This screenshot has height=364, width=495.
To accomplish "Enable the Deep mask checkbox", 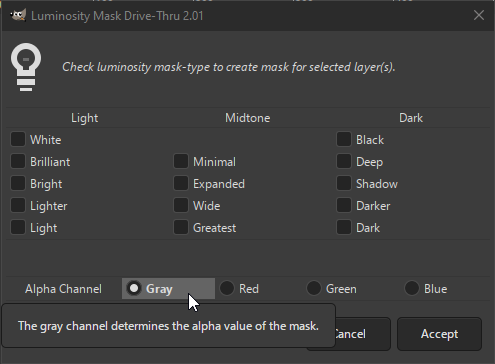I will (x=344, y=161).
